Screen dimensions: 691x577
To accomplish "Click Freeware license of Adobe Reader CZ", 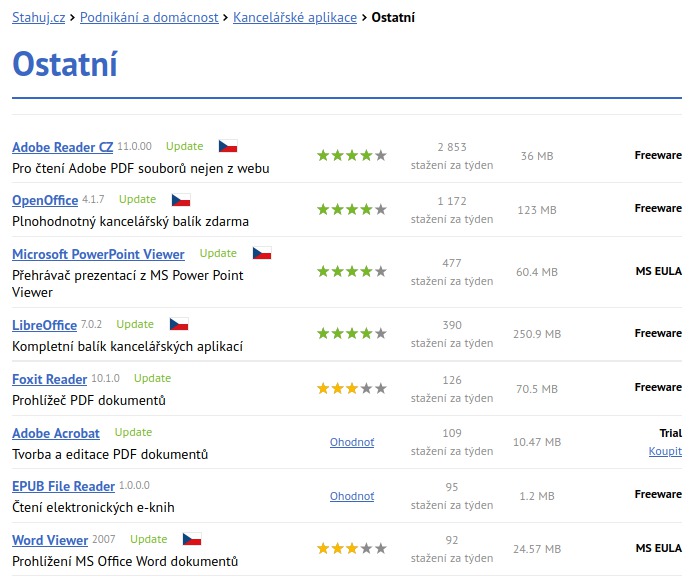I will pyautogui.click(x=658, y=155).
